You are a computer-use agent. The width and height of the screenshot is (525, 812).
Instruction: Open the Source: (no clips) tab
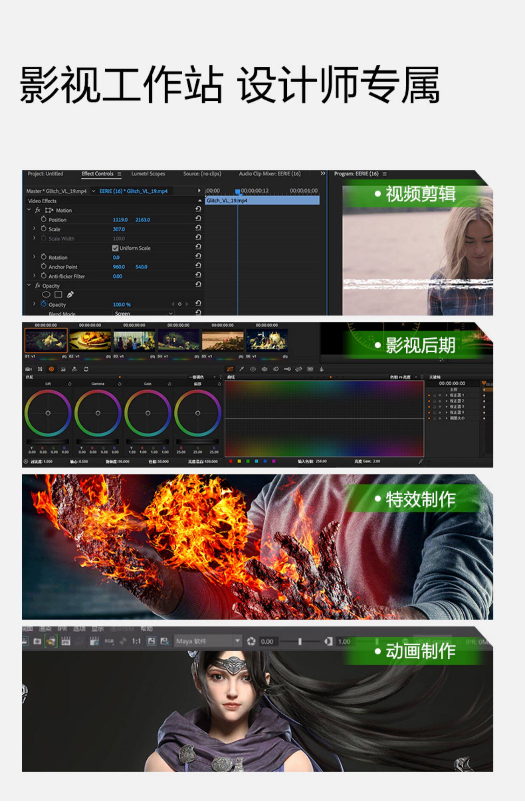click(202, 174)
